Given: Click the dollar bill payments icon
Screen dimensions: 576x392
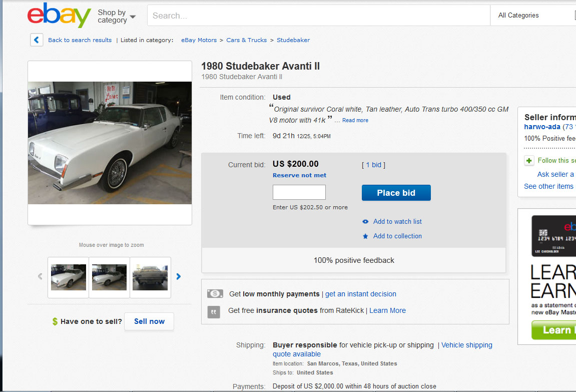Looking at the screenshot, I should pyautogui.click(x=215, y=294).
